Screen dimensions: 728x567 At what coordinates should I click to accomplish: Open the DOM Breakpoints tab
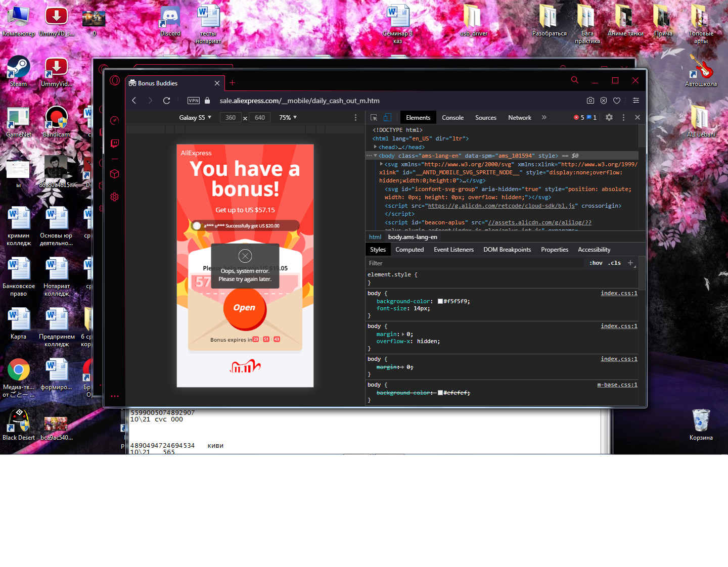click(x=507, y=250)
